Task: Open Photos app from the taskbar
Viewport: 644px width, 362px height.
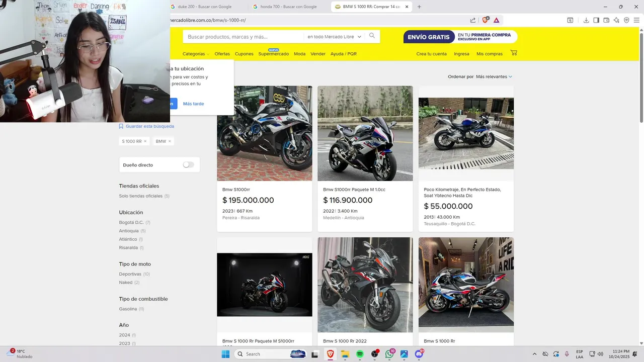Action: (404, 354)
